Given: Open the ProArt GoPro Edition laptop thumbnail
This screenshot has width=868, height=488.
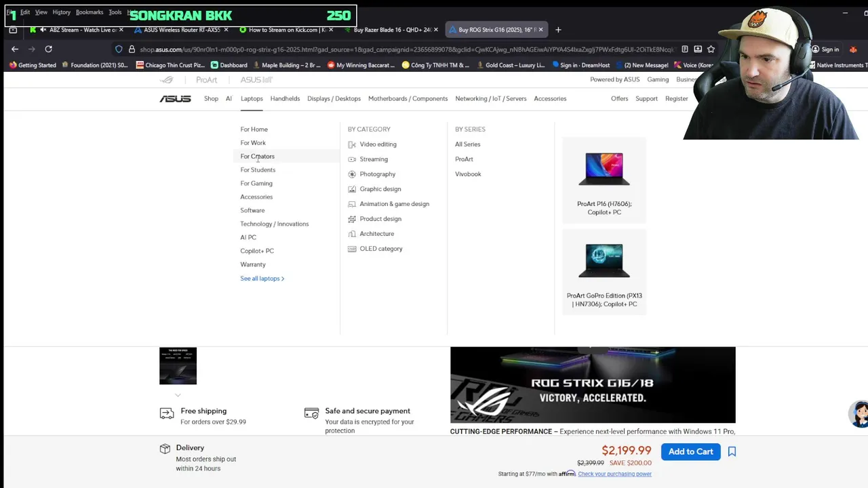Looking at the screenshot, I should (604, 272).
